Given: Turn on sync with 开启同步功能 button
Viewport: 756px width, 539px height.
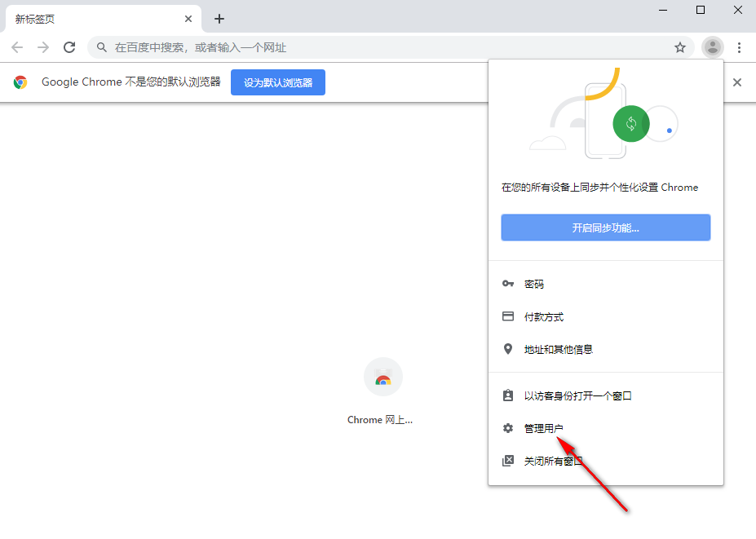Looking at the screenshot, I should coord(606,228).
